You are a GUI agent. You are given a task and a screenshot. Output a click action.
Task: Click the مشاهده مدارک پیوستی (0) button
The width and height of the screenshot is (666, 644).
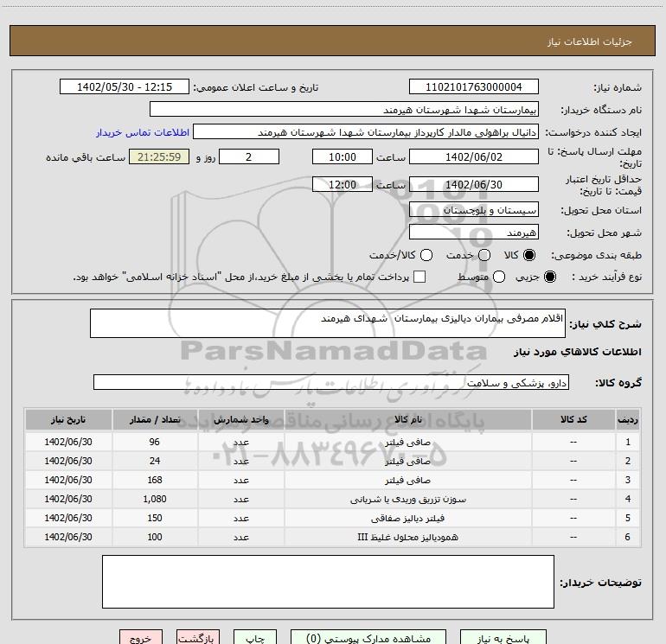point(368,638)
